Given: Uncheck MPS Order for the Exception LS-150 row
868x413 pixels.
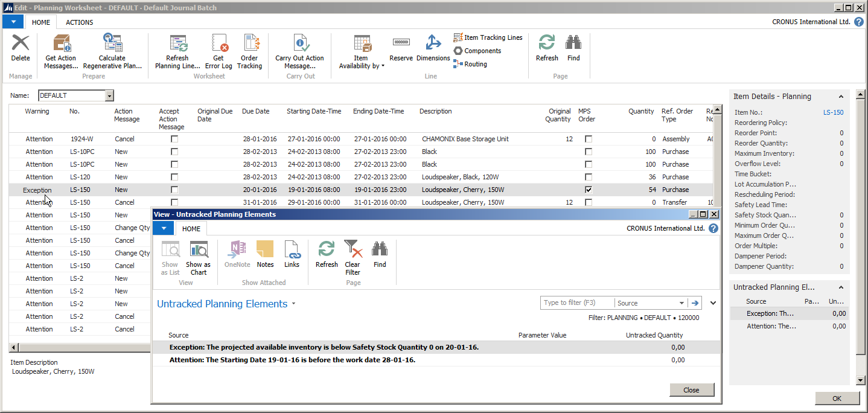Looking at the screenshot, I should tap(589, 190).
